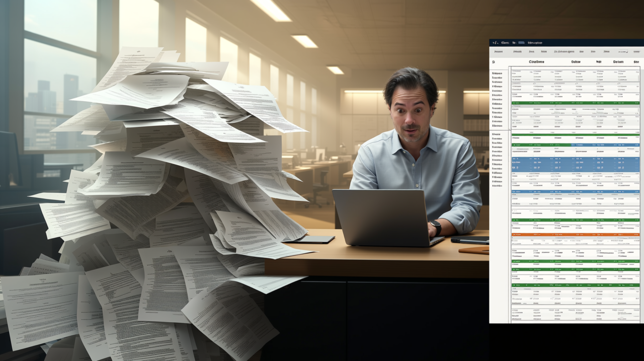644x361 pixels.
Task: Click the topmost entry in the left sidebar list
Action: [x=498, y=72]
